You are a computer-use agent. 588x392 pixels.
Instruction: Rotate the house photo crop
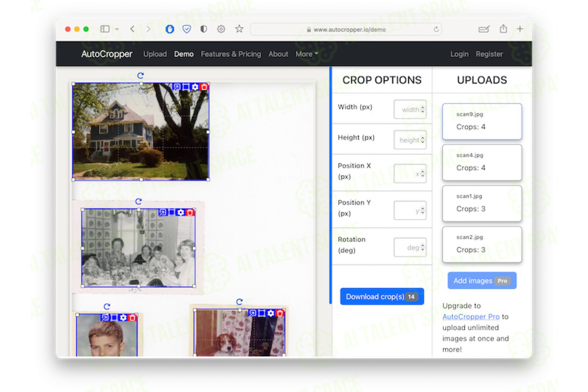pos(140,75)
